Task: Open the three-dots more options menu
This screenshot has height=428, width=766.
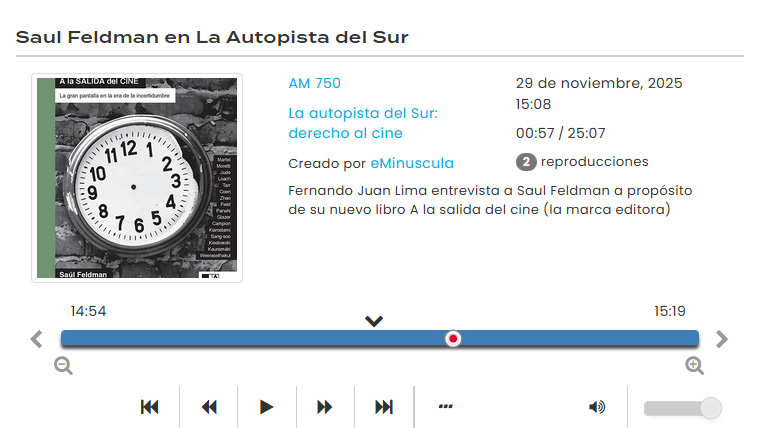Action: 446,406
